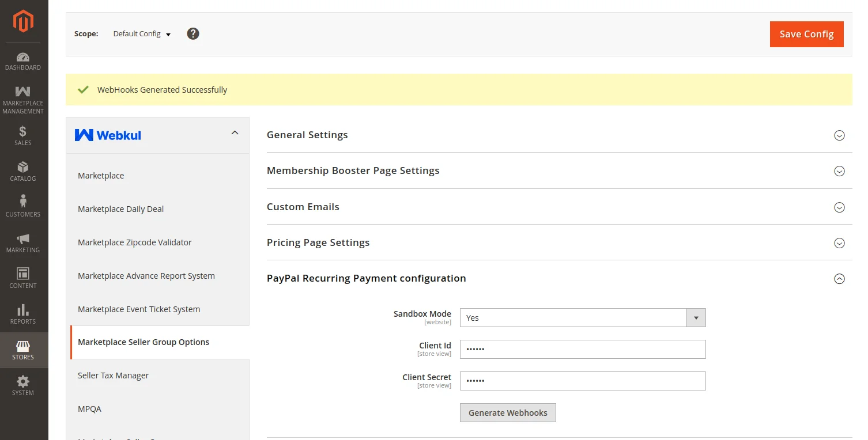The height and width of the screenshot is (440, 868).
Task: Open the Dashboard from the sidebar
Action: (23, 61)
